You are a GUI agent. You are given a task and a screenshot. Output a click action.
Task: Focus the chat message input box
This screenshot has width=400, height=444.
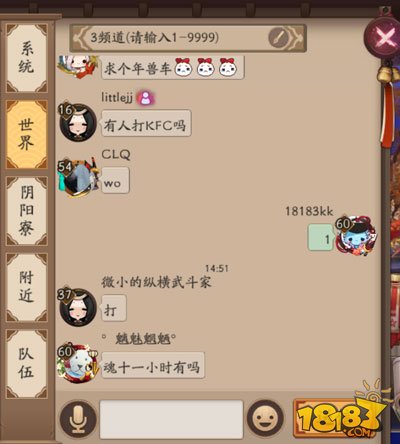click(x=171, y=419)
